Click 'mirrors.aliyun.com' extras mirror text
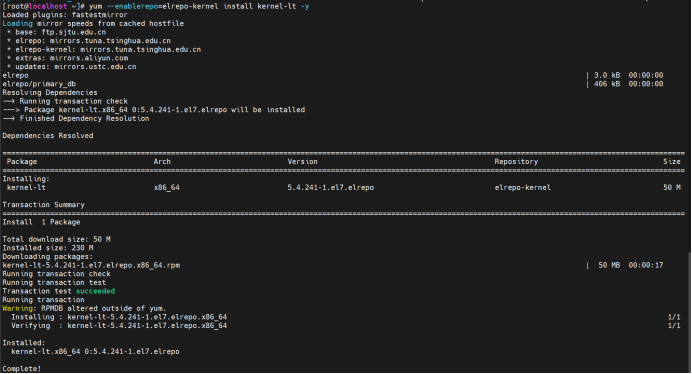This screenshot has height=374, width=692. pos(89,58)
